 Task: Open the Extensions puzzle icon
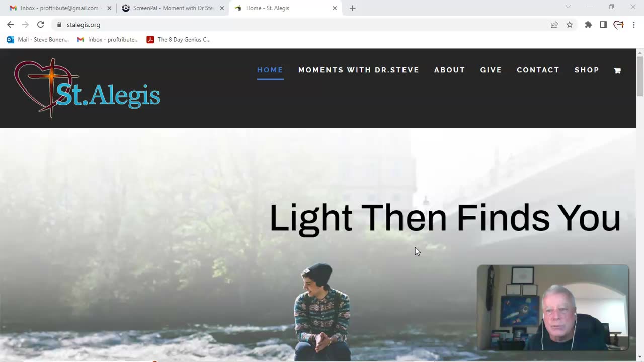coord(588,25)
